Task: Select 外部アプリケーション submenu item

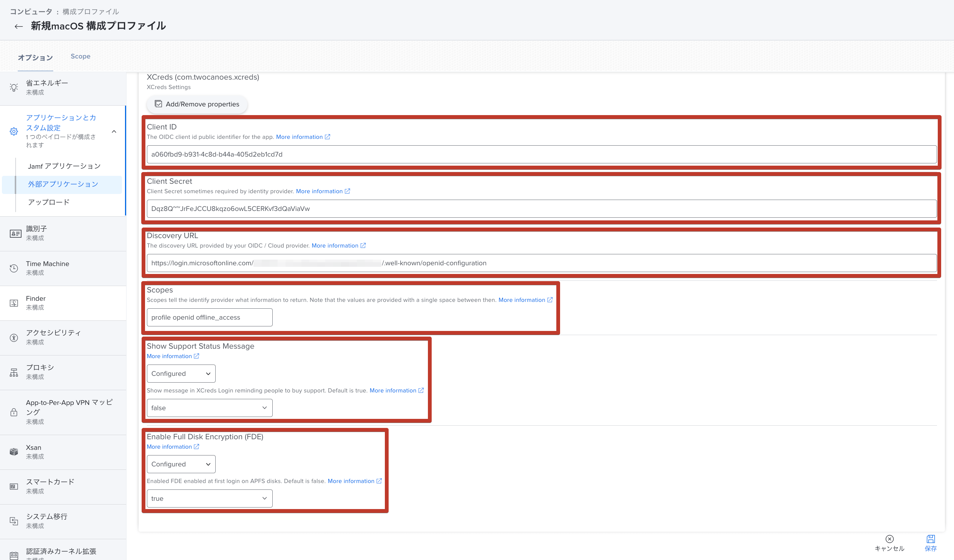Action: click(63, 184)
